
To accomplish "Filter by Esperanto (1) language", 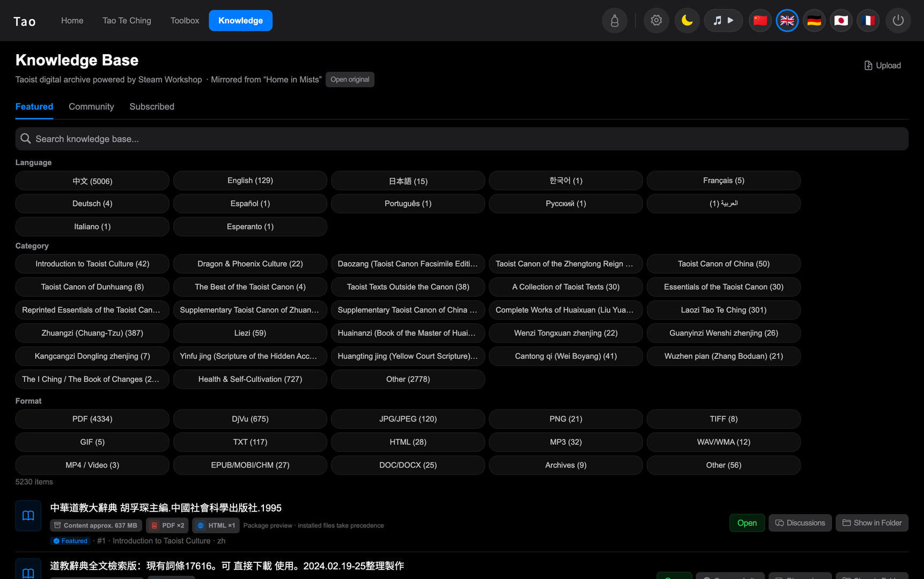I will point(250,227).
